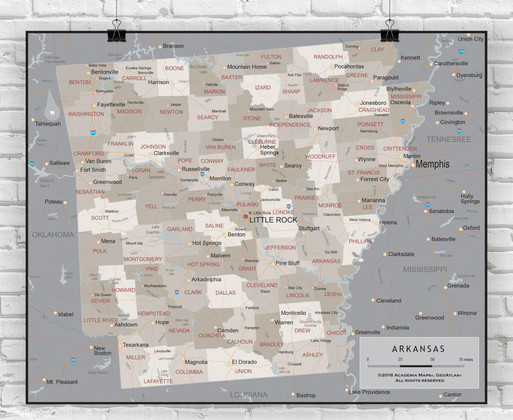Click the Hot Springs city label

point(207,243)
